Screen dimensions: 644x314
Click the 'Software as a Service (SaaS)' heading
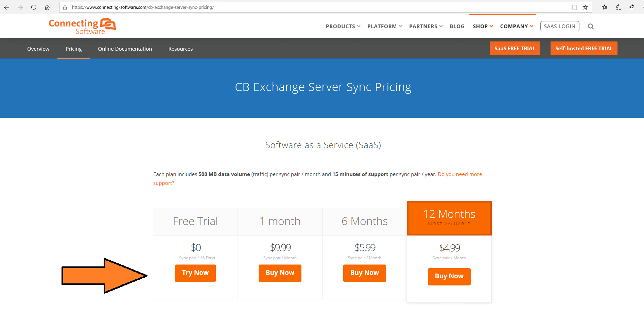(x=323, y=145)
